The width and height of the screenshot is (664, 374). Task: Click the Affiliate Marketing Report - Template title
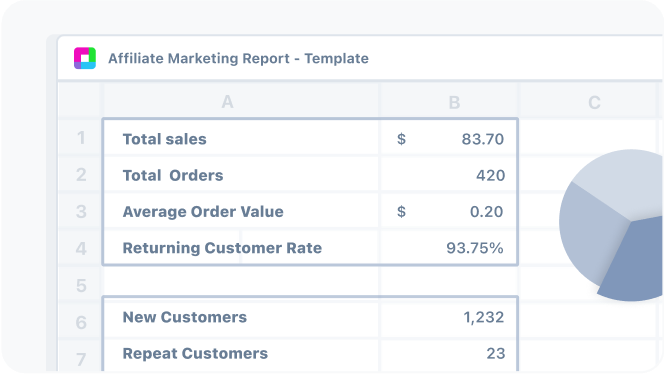pos(238,58)
